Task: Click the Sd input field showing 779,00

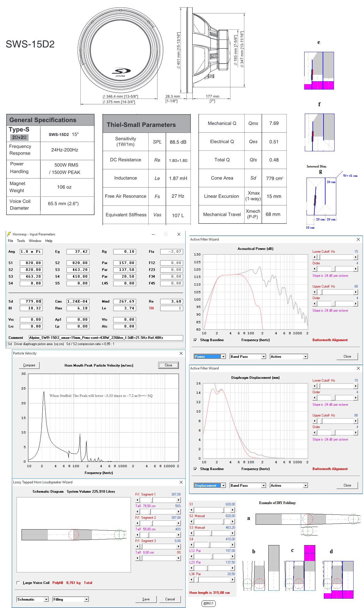Action: point(31,301)
